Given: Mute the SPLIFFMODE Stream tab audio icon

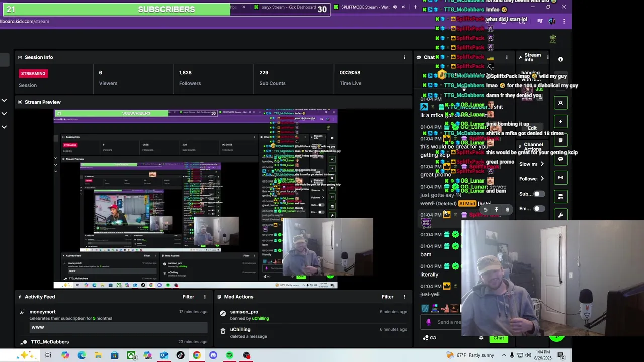Looking at the screenshot, I should tap(395, 7).
